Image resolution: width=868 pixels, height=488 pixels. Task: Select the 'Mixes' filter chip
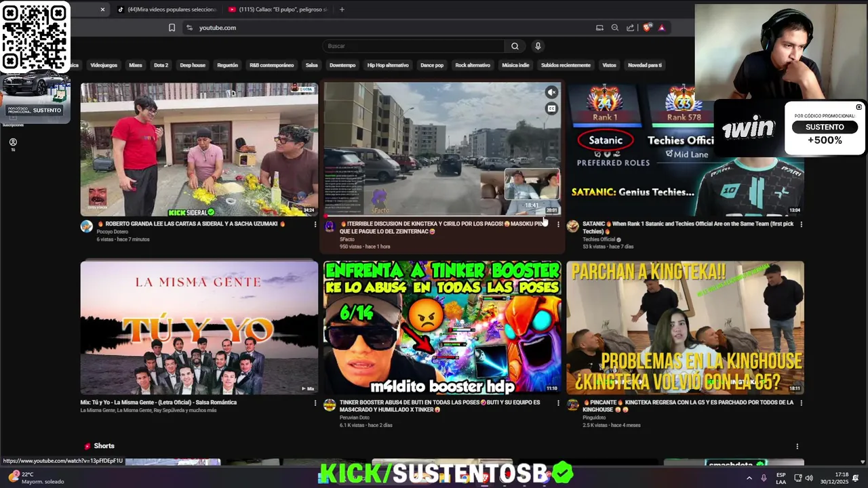pyautogui.click(x=136, y=65)
